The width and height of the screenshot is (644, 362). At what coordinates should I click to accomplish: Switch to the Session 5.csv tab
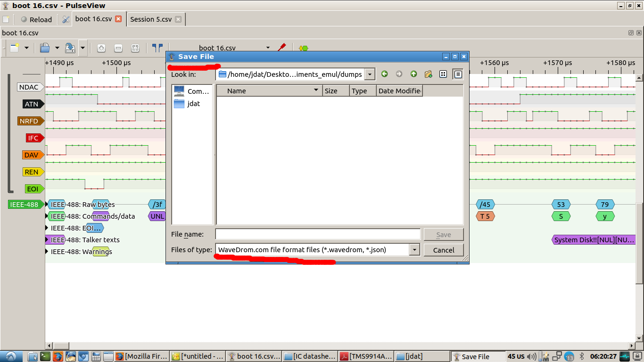[151, 19]
